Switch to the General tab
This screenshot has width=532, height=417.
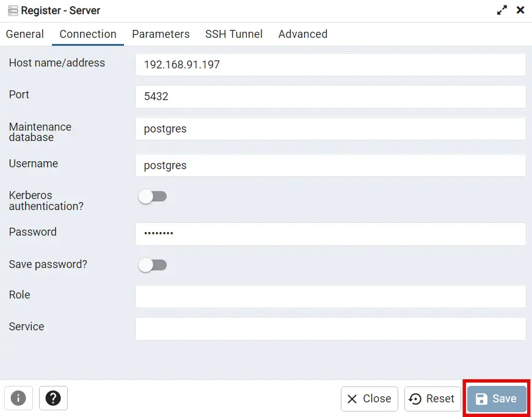click(x=25, y=34)
